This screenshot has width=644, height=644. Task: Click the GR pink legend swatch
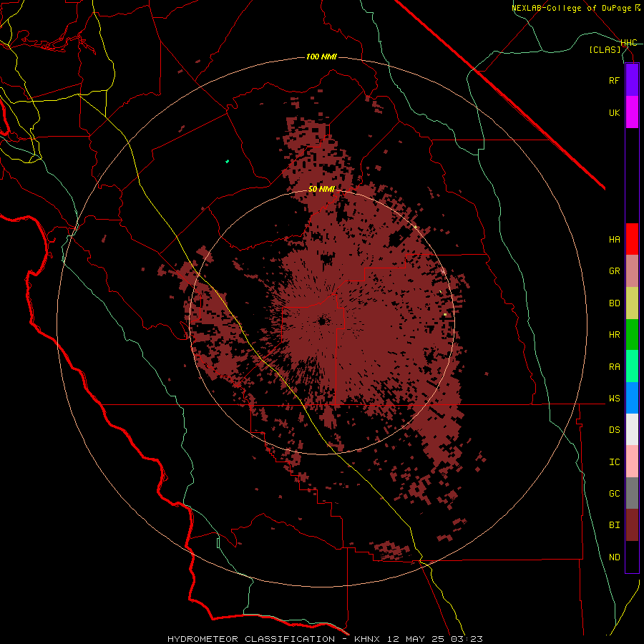click(632, 271)
